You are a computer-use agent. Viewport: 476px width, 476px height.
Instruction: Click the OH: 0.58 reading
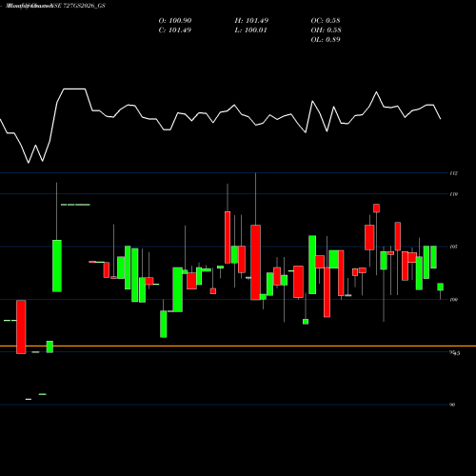point(326,30)
